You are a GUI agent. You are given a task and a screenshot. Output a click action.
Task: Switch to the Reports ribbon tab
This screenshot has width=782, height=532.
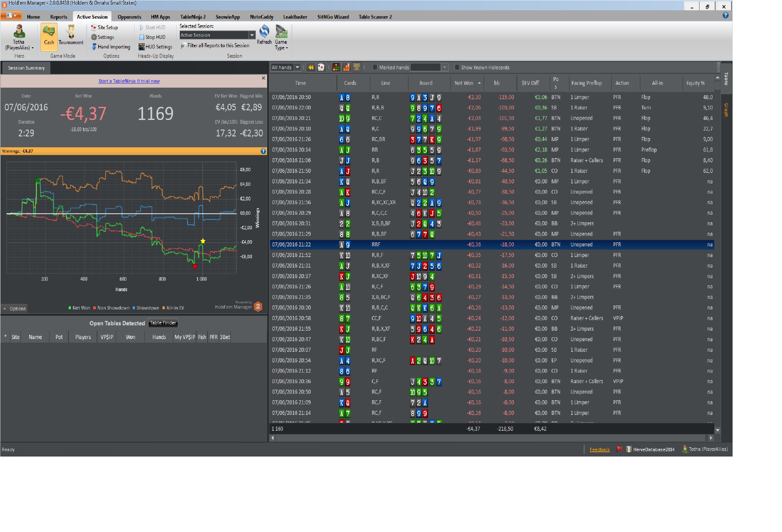[58, 17]
